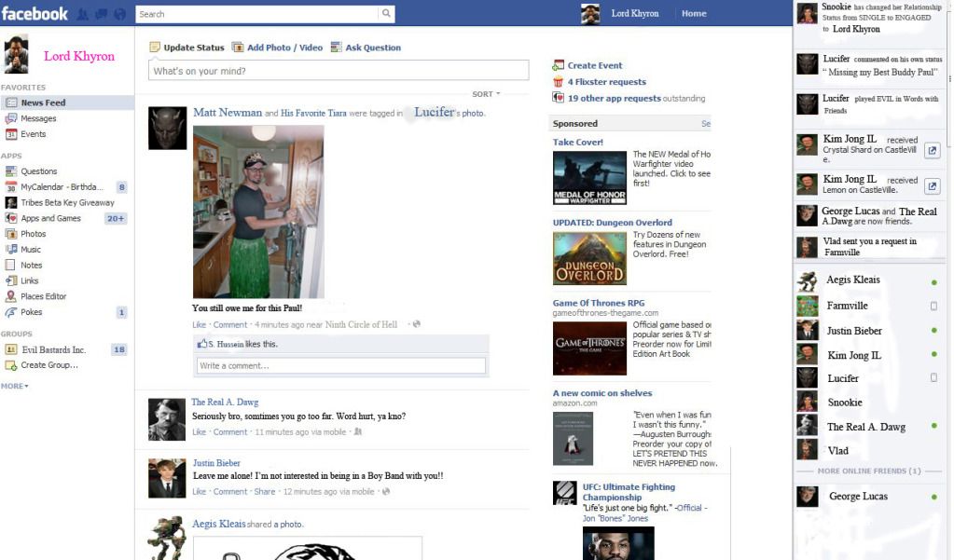Screen dimensions: 954x560
Task: Click the Places Editor pin icon
Action: coord(10,296)
